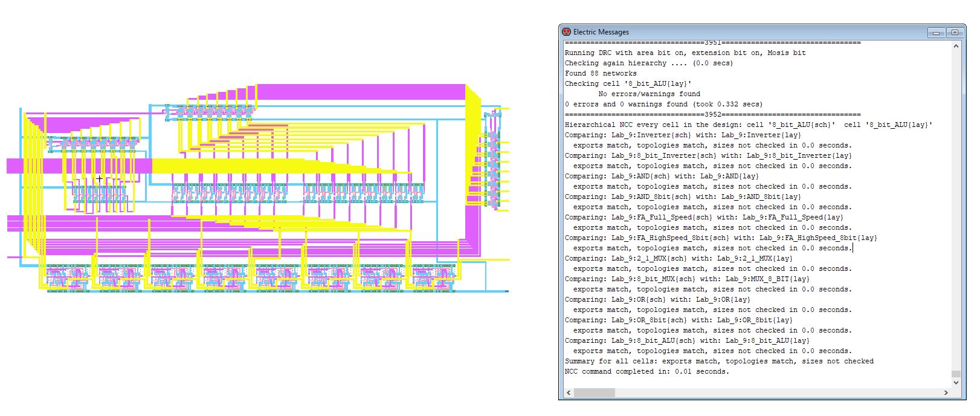Viewport: 980px width, 416px height.
Task: Click the vertical scrollbar down arrow
Action: tap(955, 383)
